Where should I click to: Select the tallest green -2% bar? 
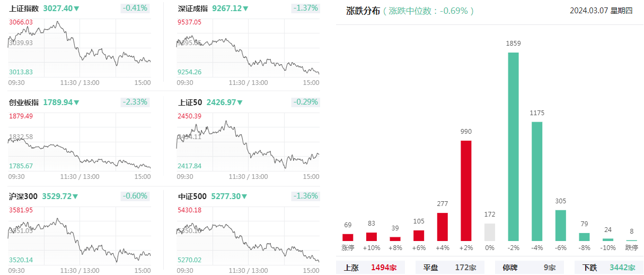coord(513,147)
